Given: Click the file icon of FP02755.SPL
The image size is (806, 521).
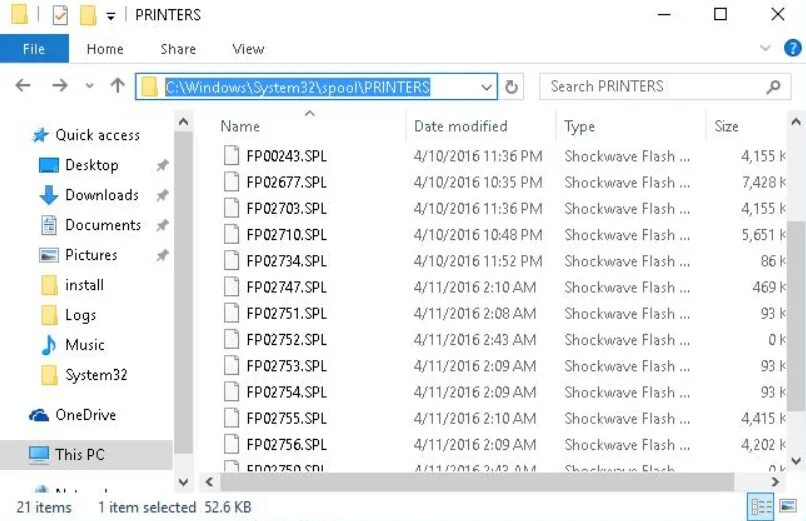Looking at the screenshot, I should coord(231,418).
